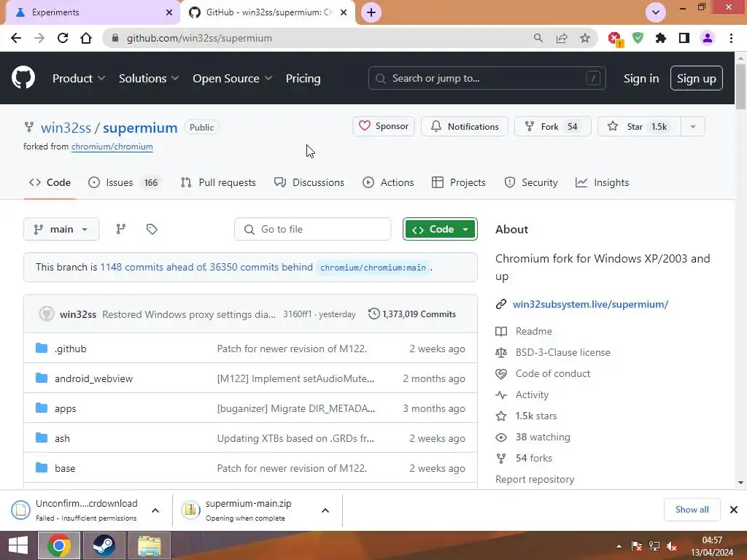
Task: Open the Projects tab
Action: click(x=458, y=182)
